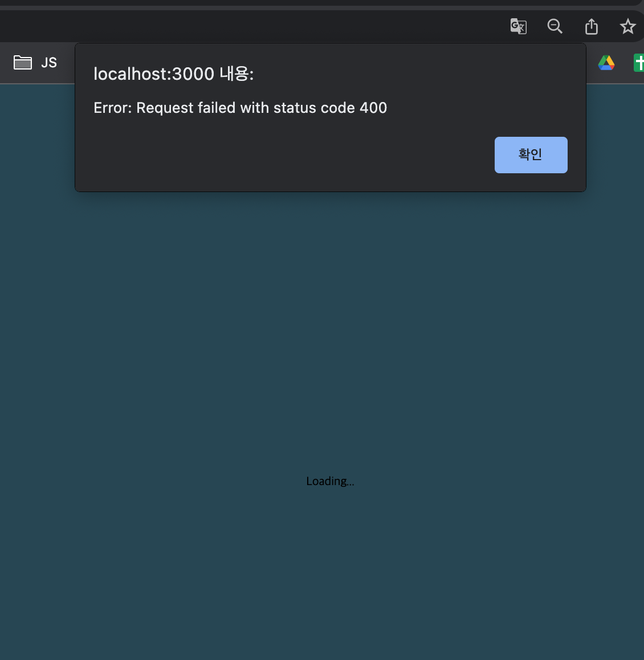
Task: Open the green plus bookmark icon
Action: point(639,63)
